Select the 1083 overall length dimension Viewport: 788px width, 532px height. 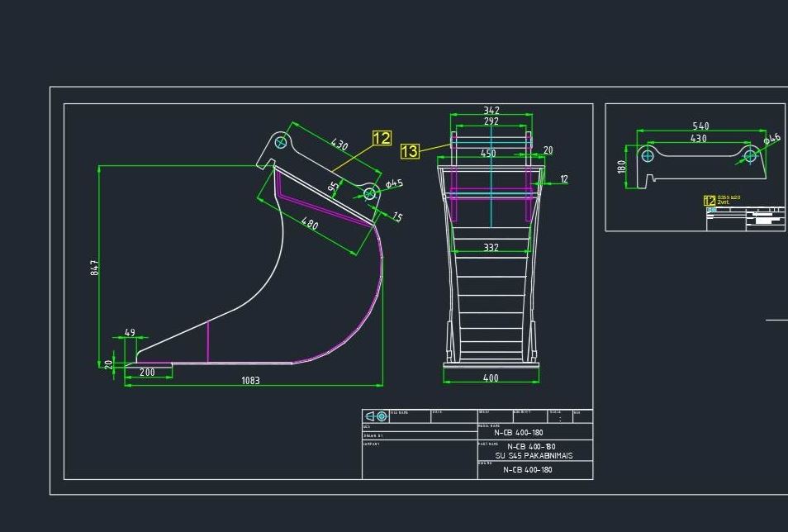250,381
